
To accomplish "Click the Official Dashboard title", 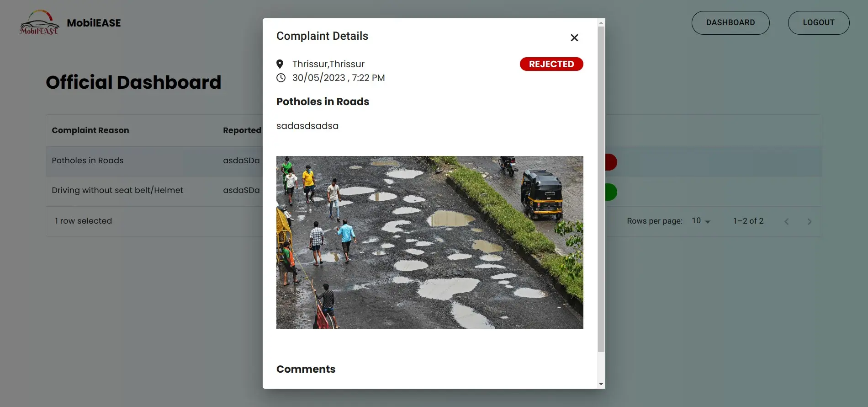I will [133, 82].
